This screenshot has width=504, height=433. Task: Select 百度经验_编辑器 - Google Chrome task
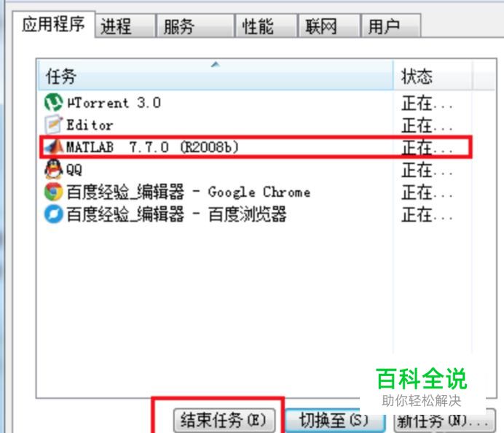click(x=189, y=192)
